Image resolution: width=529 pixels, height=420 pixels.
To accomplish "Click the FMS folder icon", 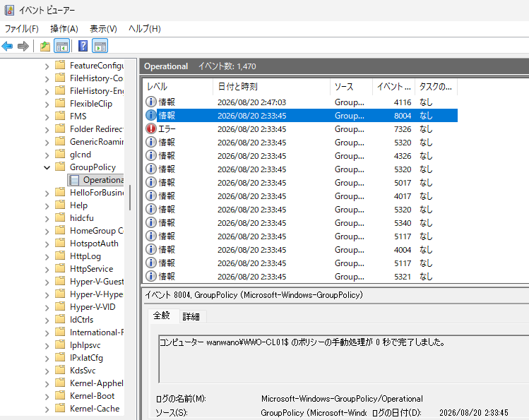I will click(x=60, y=116).
